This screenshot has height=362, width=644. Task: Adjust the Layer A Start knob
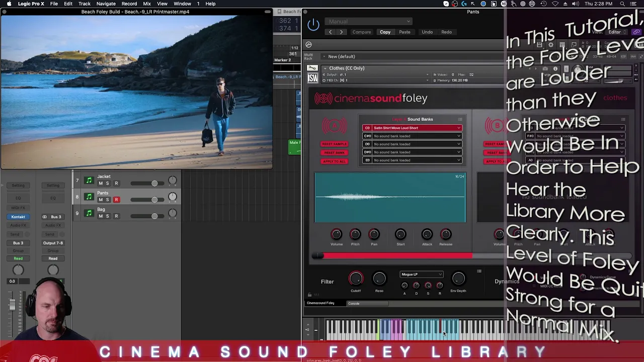(400, 234)
